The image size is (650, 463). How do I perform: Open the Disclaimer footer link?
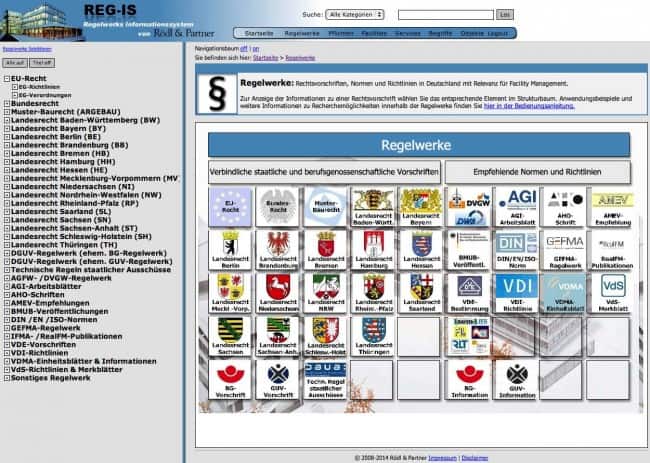coord(475,458)
